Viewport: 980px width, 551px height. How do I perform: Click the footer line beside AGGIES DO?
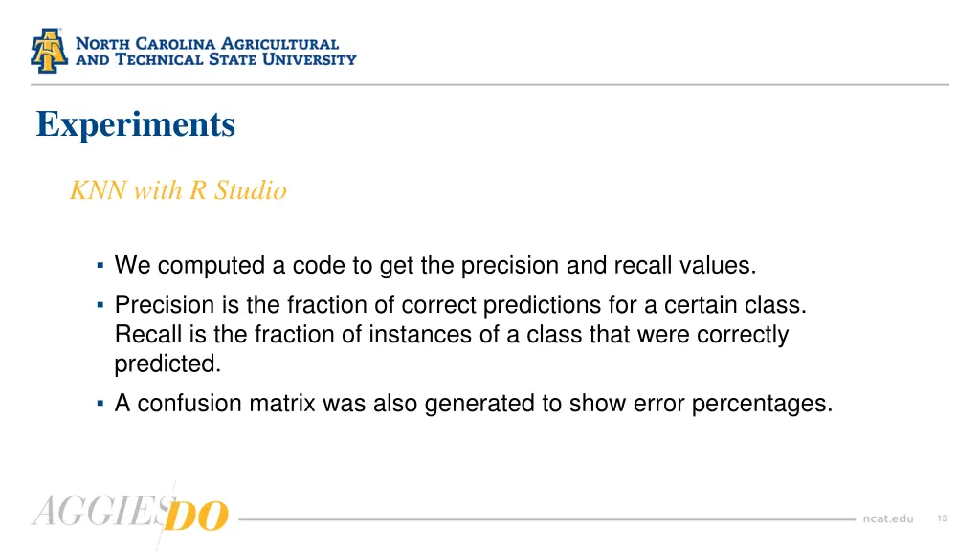(546, 519)
